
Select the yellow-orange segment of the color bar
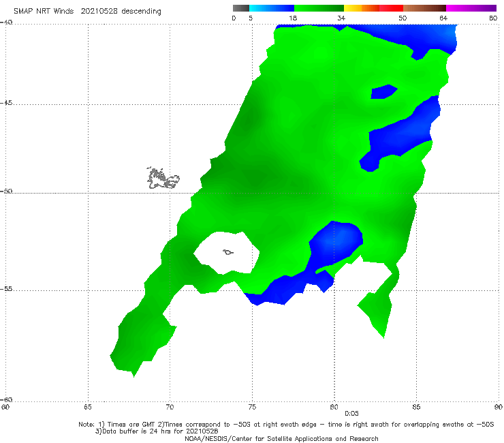click(362, 8)
